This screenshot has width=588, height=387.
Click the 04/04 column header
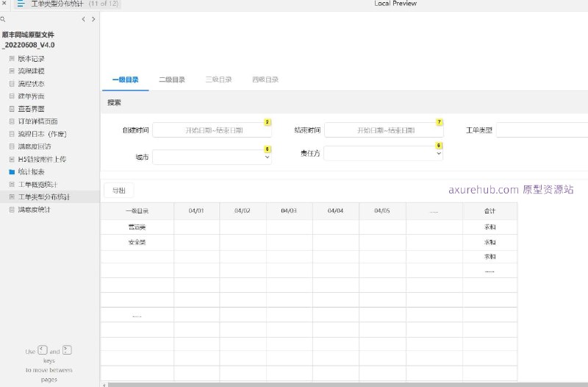tap(335, 211)
